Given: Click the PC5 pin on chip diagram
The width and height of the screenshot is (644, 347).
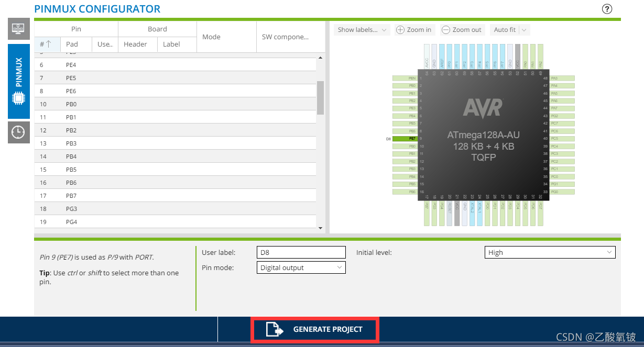Looking at the screenshot, I should coord(562,139).
